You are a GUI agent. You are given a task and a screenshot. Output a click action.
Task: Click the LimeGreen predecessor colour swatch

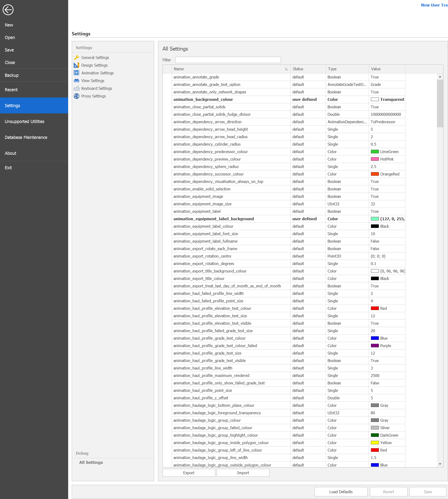coord(375,152)
